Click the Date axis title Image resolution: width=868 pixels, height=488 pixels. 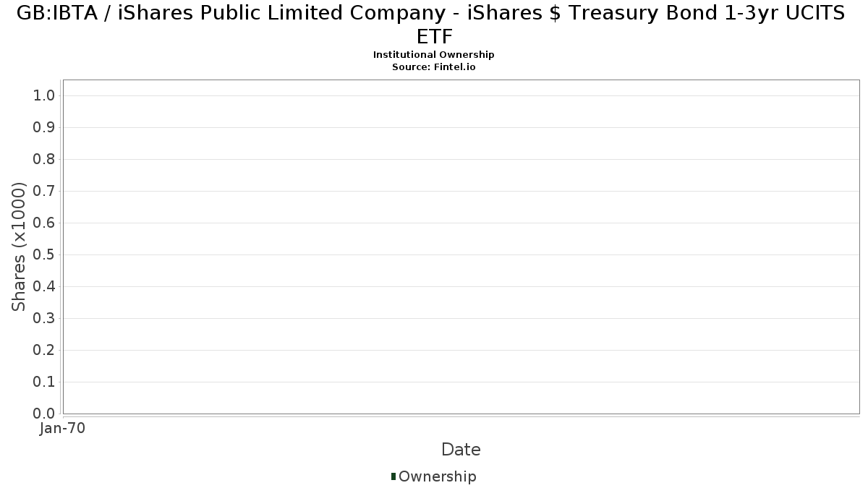pyautogui.click(x=461, y=450)
